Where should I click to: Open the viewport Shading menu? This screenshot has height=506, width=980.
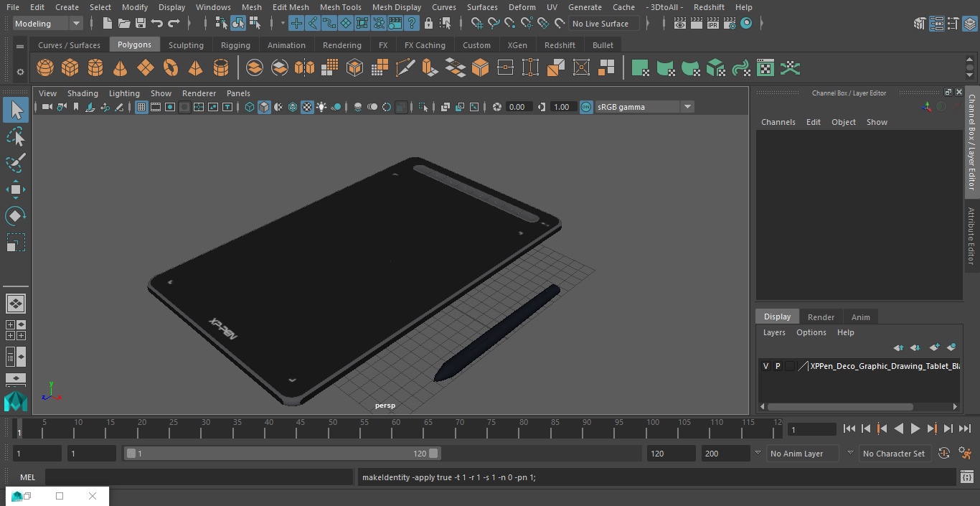pos(83,93)
